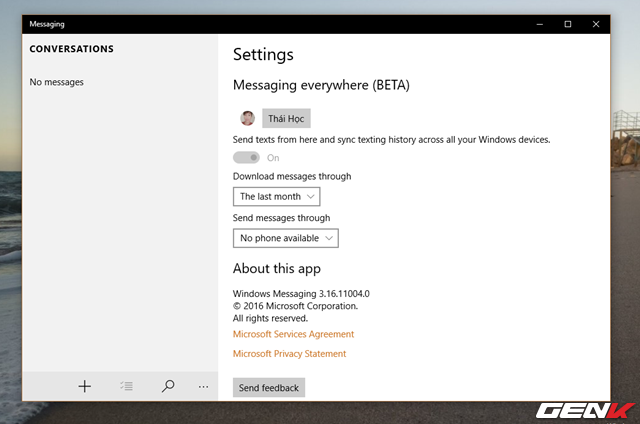Click the Thái Học account button

286,118
